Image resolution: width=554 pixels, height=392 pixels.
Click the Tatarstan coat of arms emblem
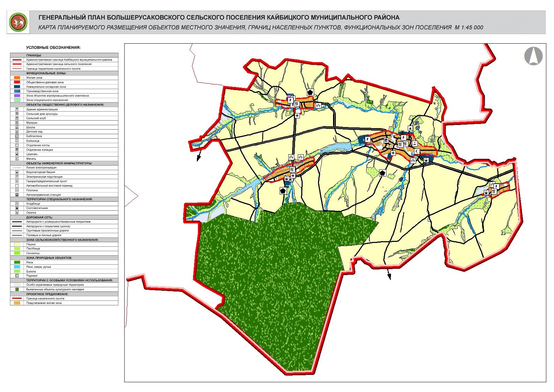click(19, 22)
